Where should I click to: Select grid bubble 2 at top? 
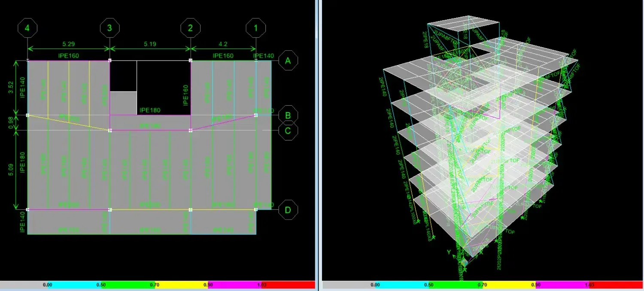click(191, 28)
